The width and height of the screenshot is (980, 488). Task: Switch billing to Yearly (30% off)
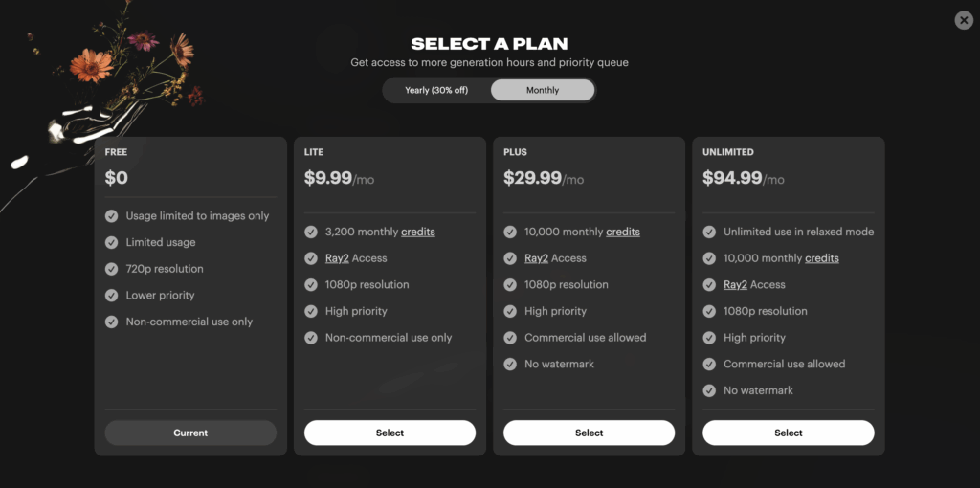(x=436, y=90)
